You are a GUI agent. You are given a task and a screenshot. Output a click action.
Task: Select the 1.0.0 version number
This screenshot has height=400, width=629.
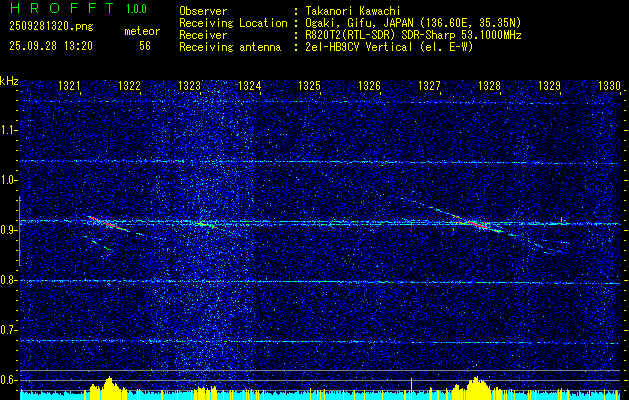click(136, 9)
